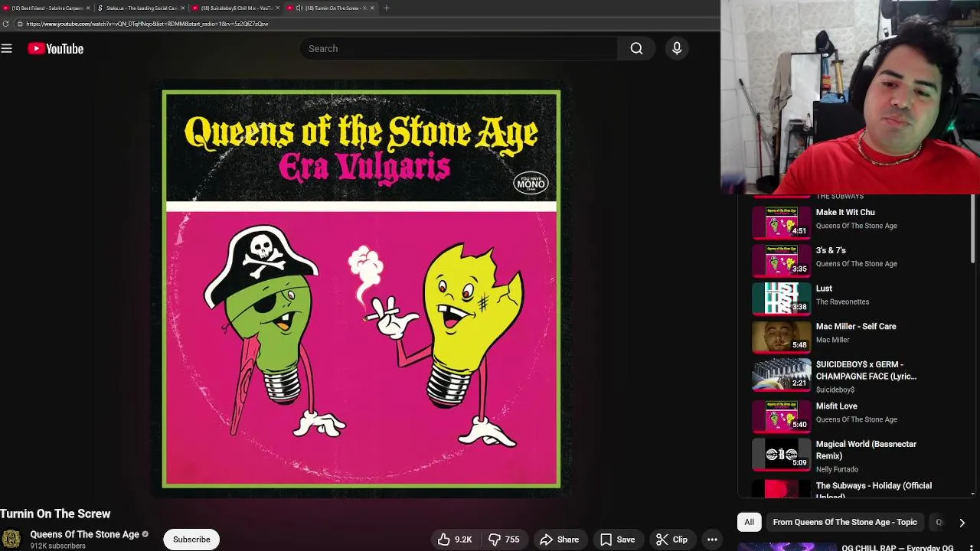Click the Turnin On The Screw video title
Screen dimensions: 980x551
(x=55, y=514)
